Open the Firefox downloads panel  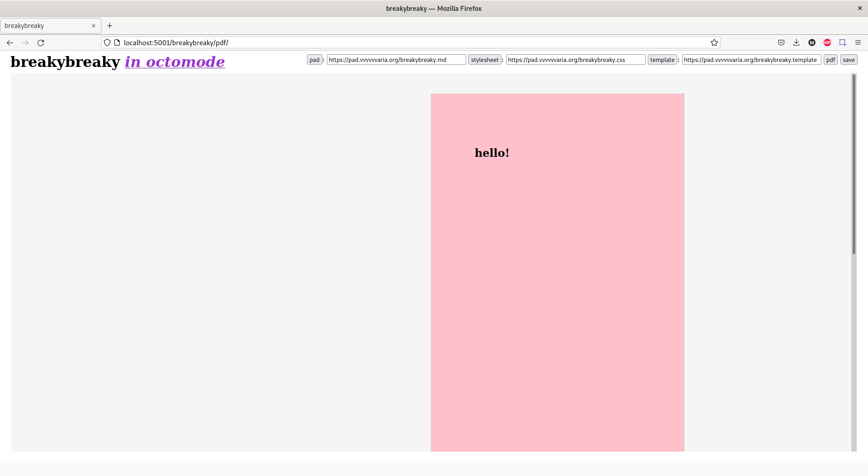point(797,42)
